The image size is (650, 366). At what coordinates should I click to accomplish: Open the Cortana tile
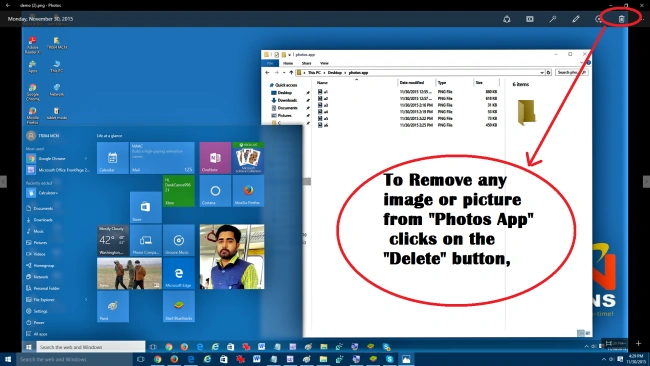(x=215, y=191)
